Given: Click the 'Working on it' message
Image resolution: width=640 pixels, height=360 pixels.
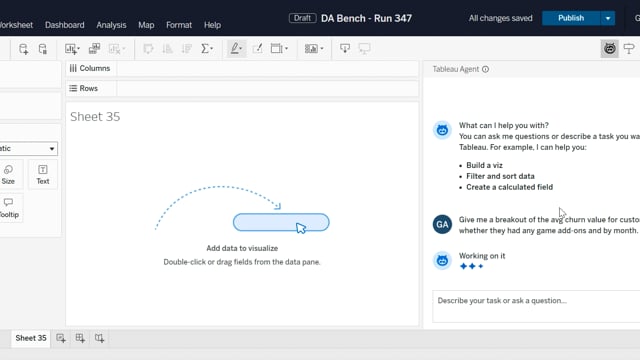Looking at the screenshot, I should coord(482,256).
